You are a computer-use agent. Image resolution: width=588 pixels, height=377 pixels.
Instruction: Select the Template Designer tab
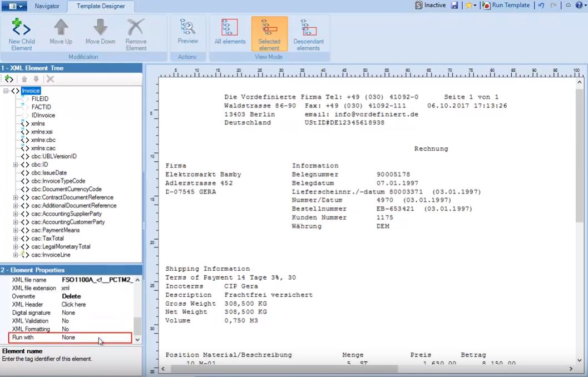pos(100,6)
